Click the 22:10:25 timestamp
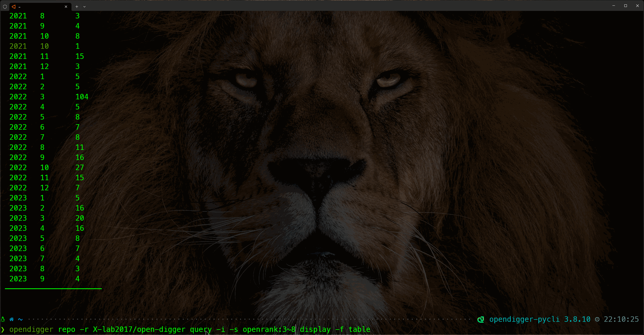This screenshot has height=335, width=644. click(621, 319)
